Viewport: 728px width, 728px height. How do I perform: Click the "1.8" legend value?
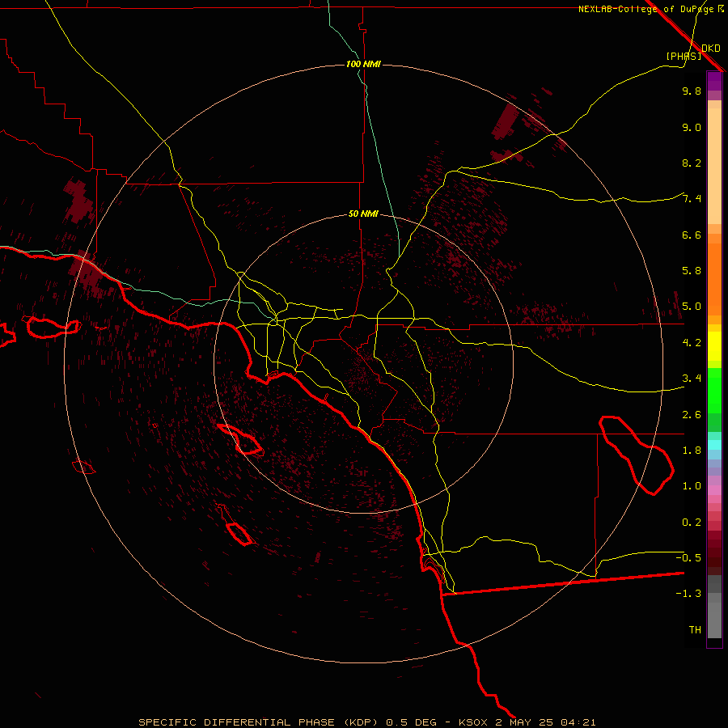(x=692, y=451)
